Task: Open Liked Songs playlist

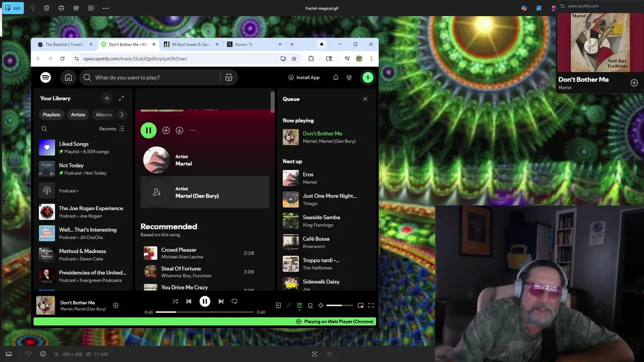Action: (x=83, y=147)
